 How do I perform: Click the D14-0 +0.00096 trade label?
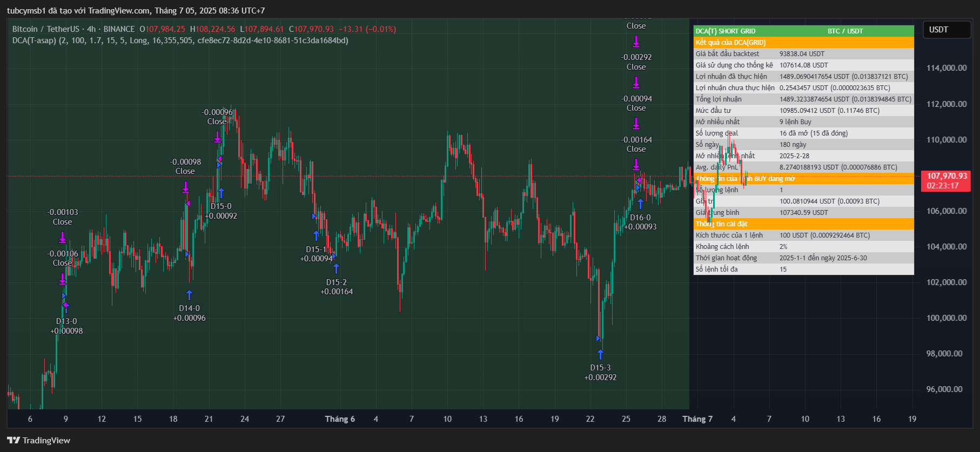(x=189, y=313)
